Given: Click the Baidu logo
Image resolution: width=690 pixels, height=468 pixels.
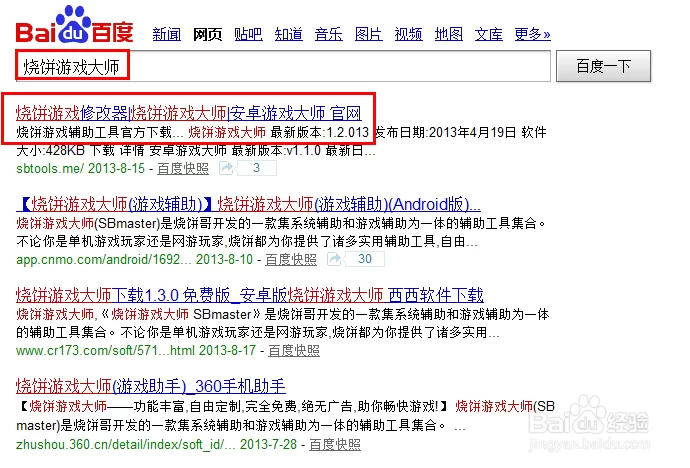Looking at the screenshot, I should click(x=74, y=25).
